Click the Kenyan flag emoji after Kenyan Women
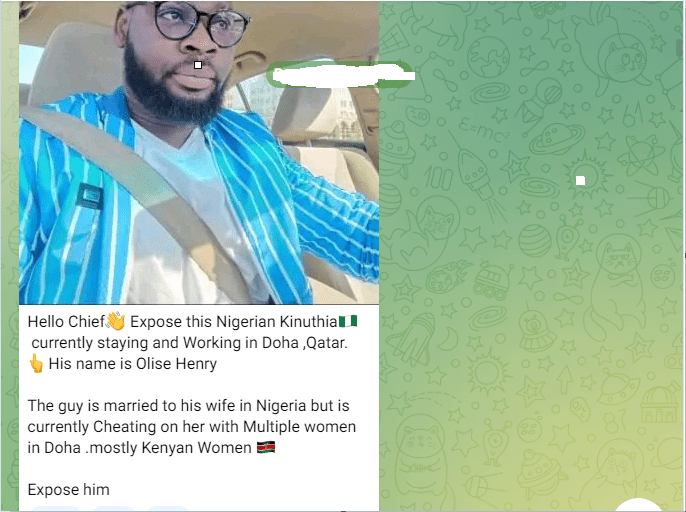This screenshot has height=512, width=686. [266, 447]
